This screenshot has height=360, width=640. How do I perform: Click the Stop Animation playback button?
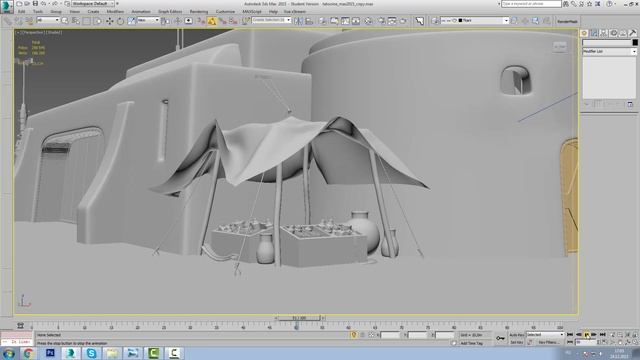pyautogui.click(x=586, y=335)
